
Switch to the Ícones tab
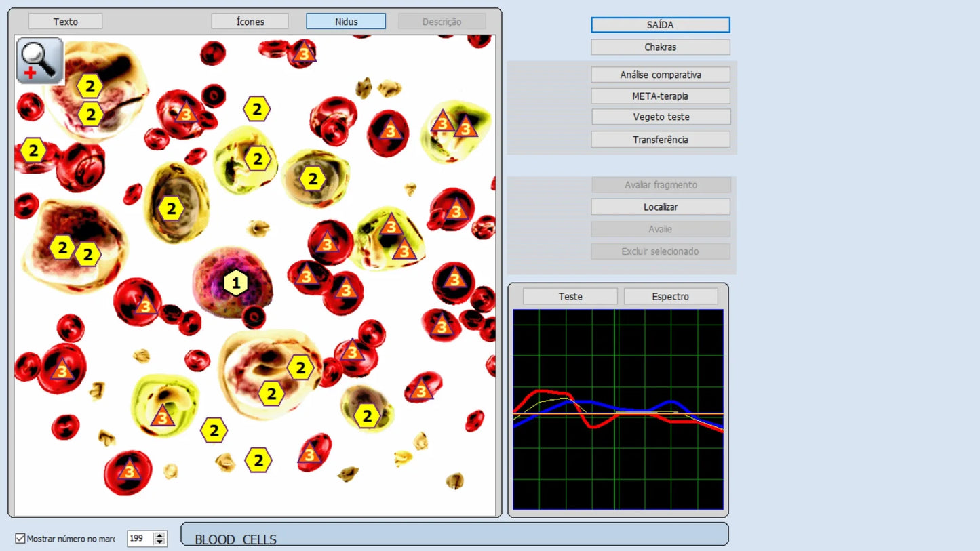(x=250, y=22)
